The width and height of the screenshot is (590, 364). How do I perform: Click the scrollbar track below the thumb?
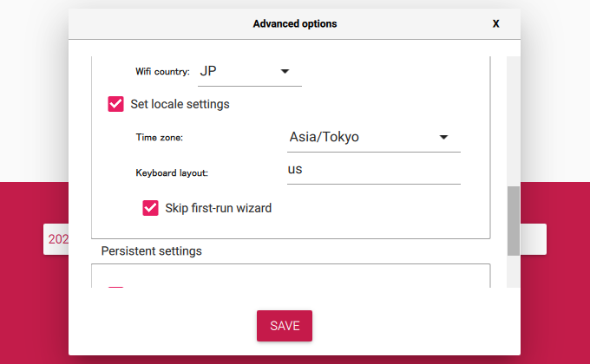[514, 272]
